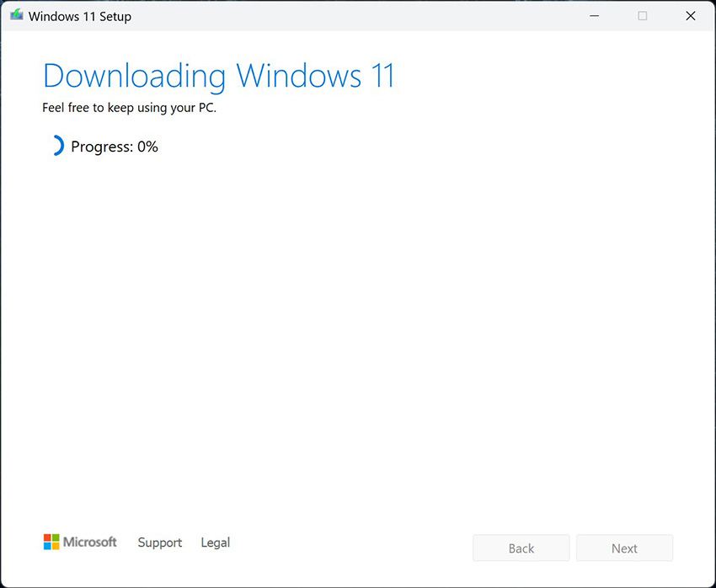This screenshot has width=716, height=588.
Task: Click the "Progress: 0%" text
Action: [x=115, y=147]
